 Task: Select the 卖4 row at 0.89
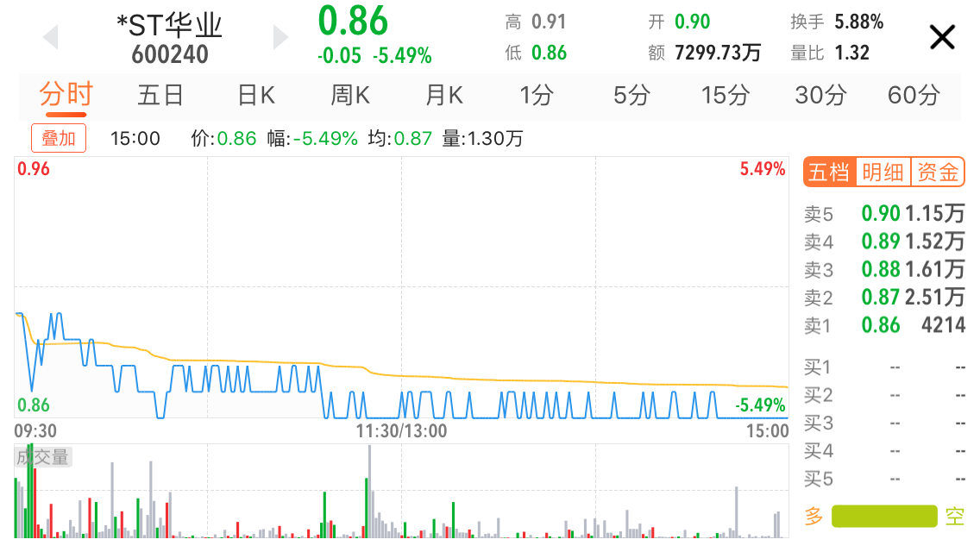click(x=884, y=241)
